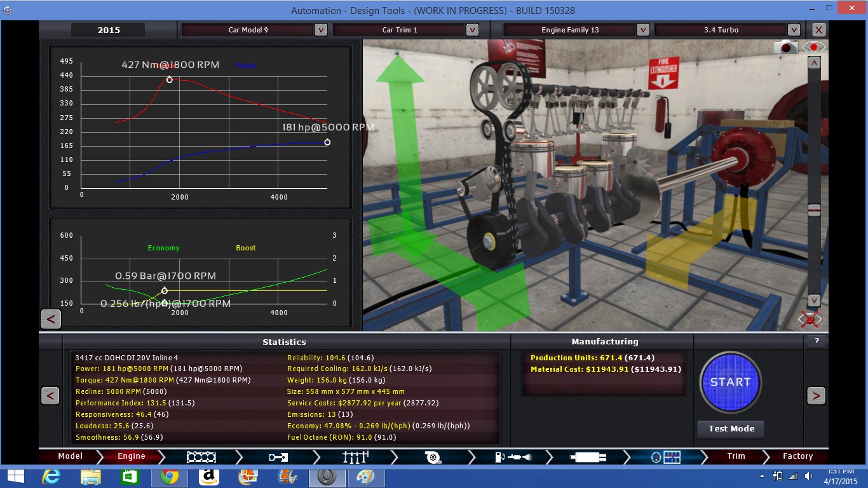The image size is (868, 488).
Task: Click the Fuel Octane (RON) statistic
Action: 341,437
